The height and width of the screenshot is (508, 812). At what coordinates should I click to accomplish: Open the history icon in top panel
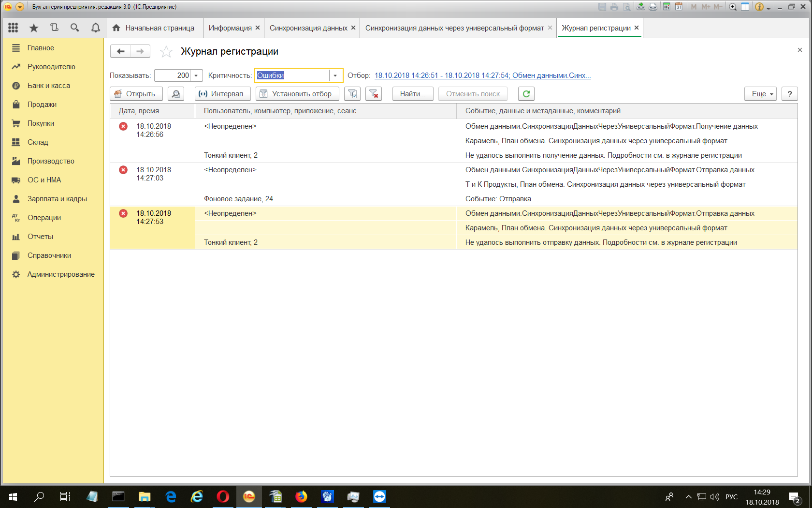[x=54, y=28]
